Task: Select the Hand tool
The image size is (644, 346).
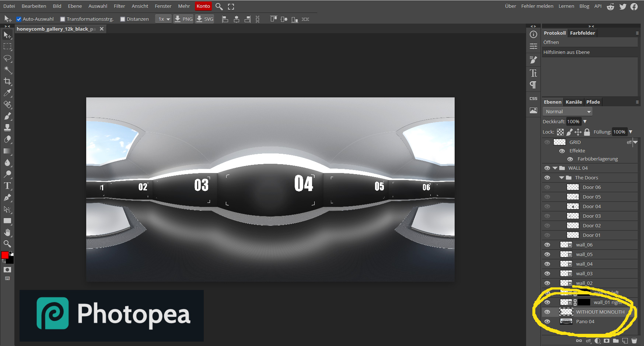Action: (x=7, y=232)
